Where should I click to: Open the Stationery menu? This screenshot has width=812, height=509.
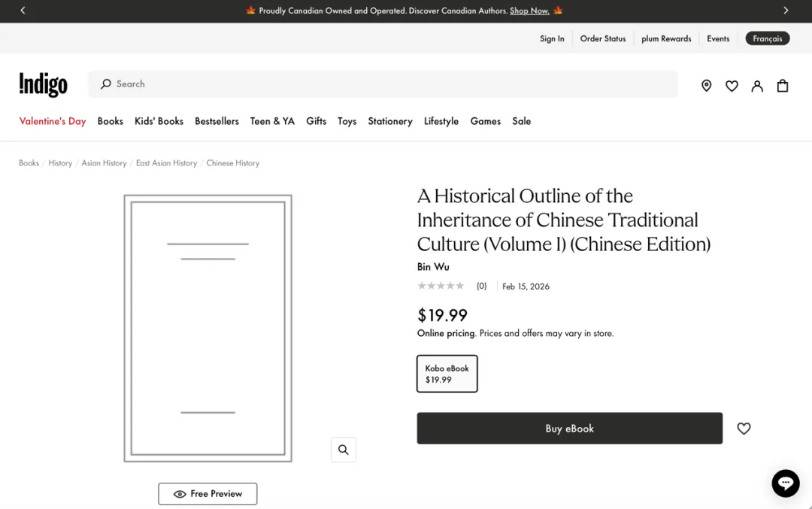[x=389, y=121]
